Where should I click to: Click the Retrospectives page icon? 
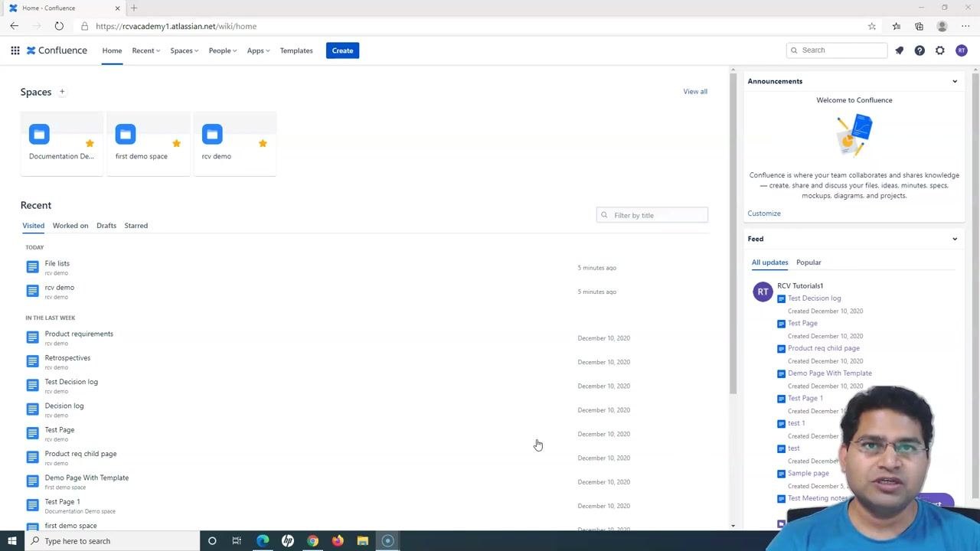pos(32,361)
